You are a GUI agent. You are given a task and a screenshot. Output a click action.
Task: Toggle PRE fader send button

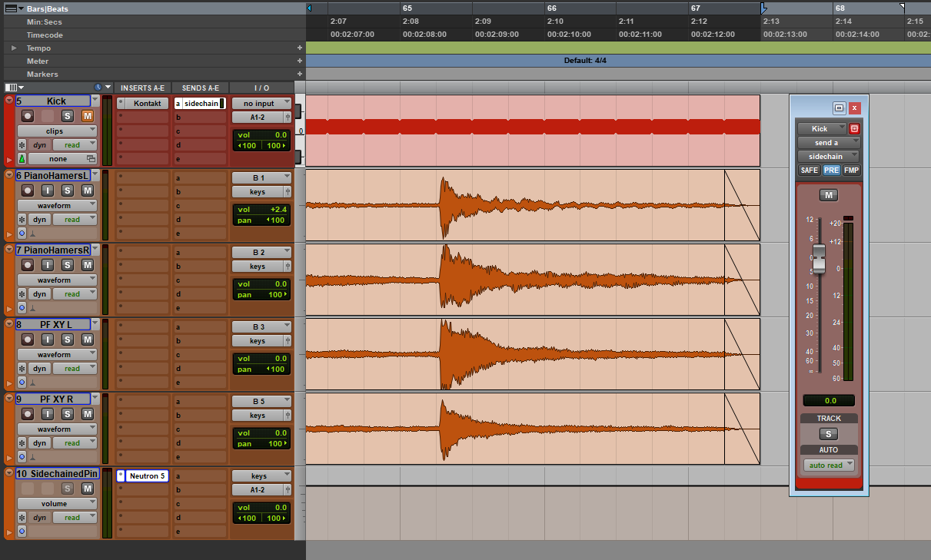[x=832, y=171]
